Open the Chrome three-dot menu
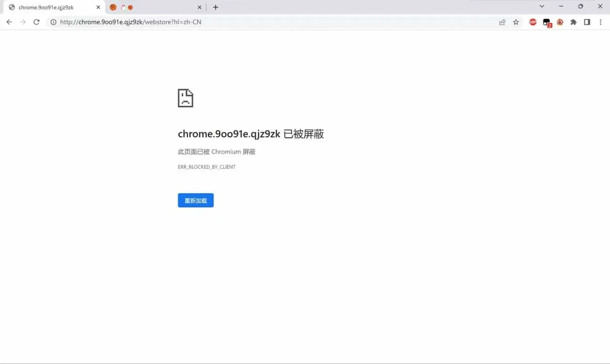The width and height of the screenshot is (610, 364). 600,22
